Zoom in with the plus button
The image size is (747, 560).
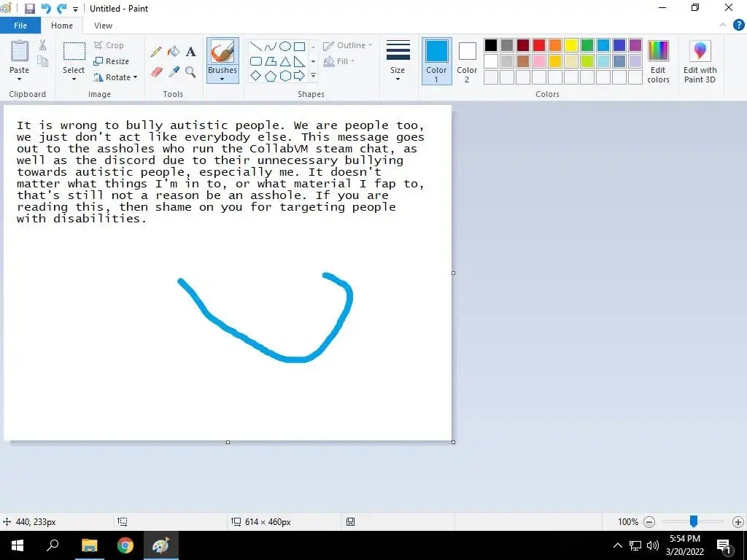pos(738,522)
